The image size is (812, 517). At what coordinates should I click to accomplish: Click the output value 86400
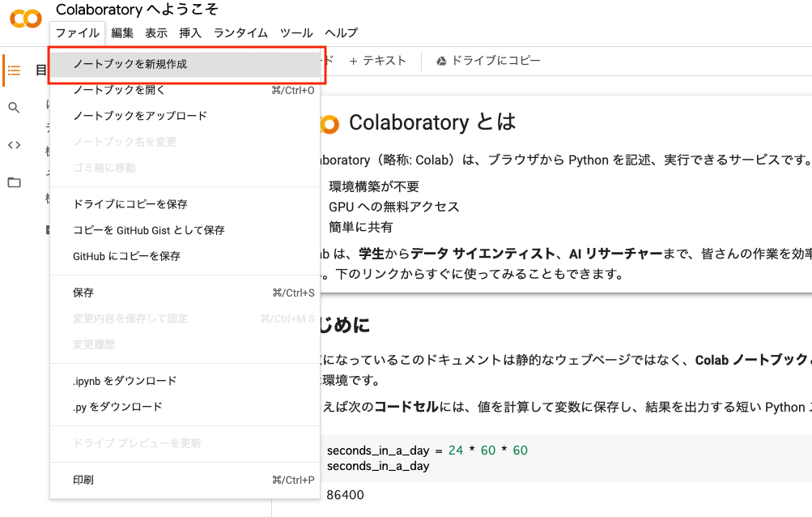pyautogui.click(x=345, y=495)
